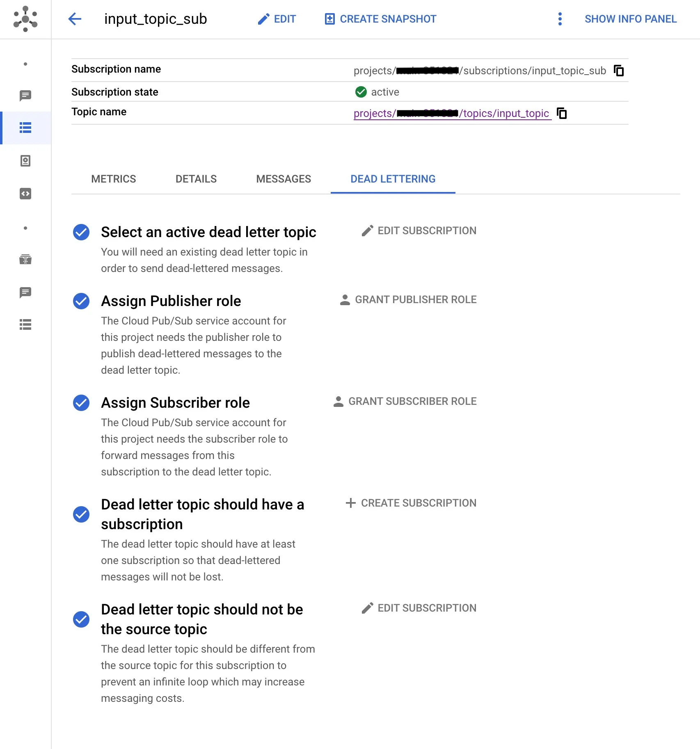700x749 pixels.
Task: Click the top chat-bubble Topics sidebar icon
Action: coord(25,96)
